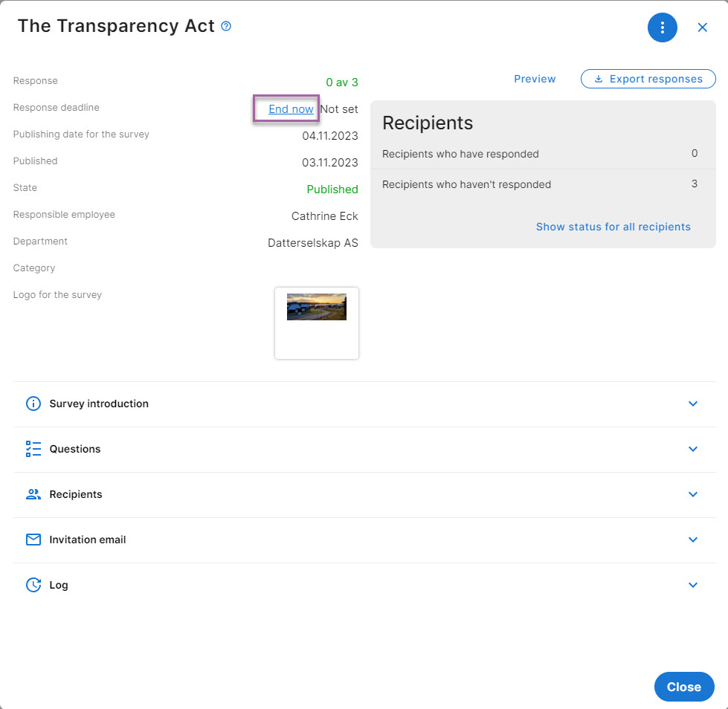Click the response count 0 av 3
This screenshot has height=709, width=728.
[x=342, y=82]
